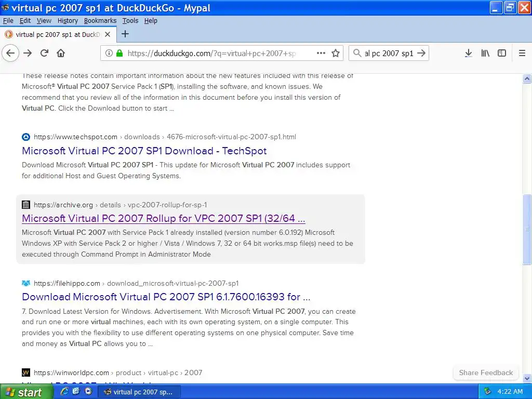Open the File menu
The image size is (532, 399).
[8, 21]
